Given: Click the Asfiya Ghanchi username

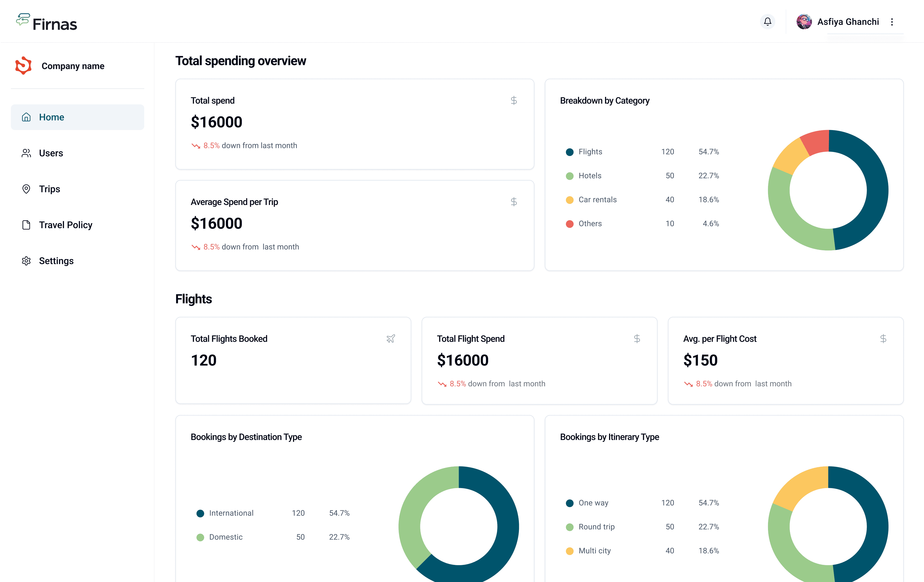Looking at the screenshot, I should [848, 22].
